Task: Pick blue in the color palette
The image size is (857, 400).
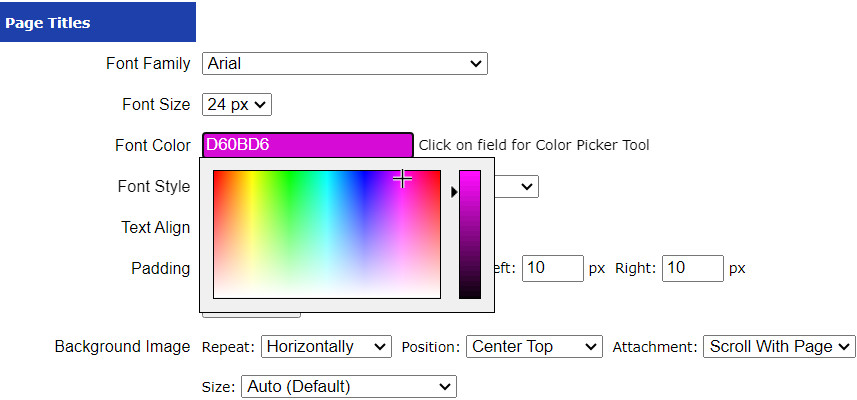Action: [365, 178]
